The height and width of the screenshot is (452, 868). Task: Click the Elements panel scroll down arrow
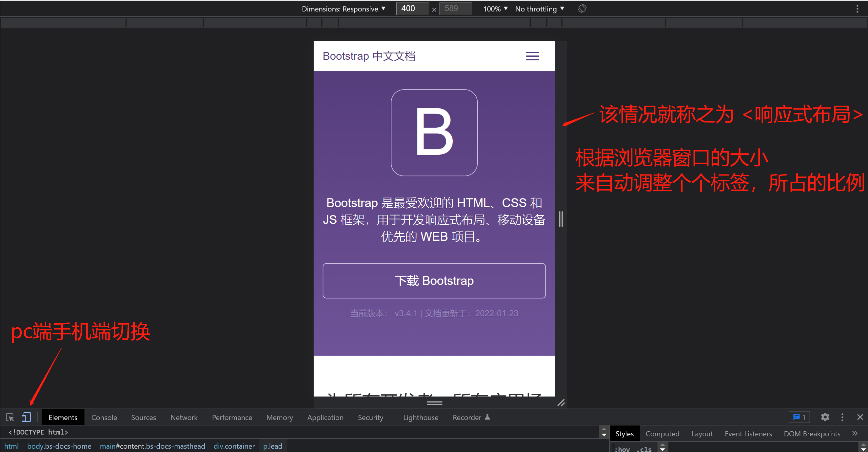click(x=604, y=435)
